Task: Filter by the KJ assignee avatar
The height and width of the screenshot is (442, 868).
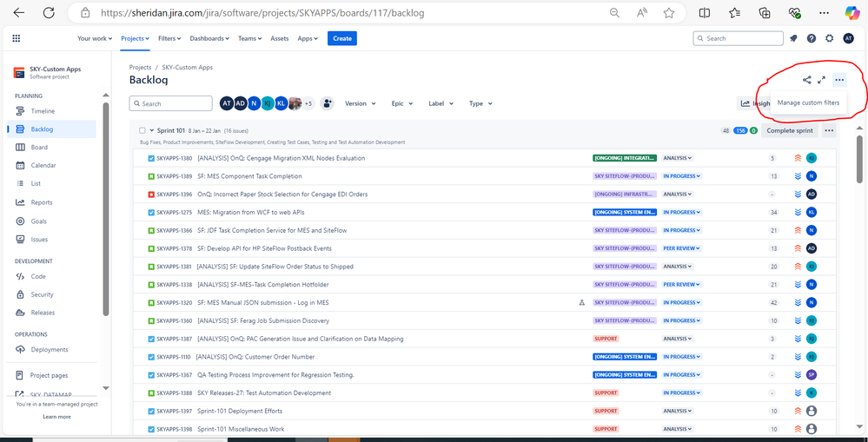Action: click(268, 103)
